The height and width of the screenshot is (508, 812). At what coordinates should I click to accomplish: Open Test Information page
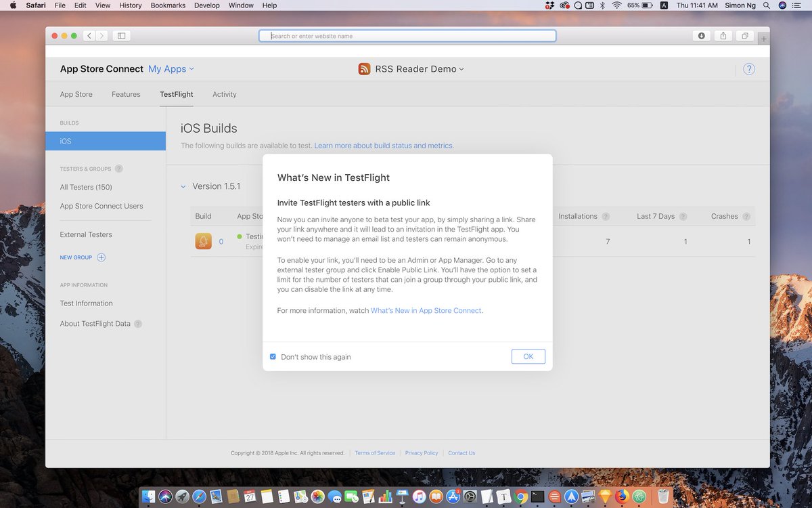(87, 303)
